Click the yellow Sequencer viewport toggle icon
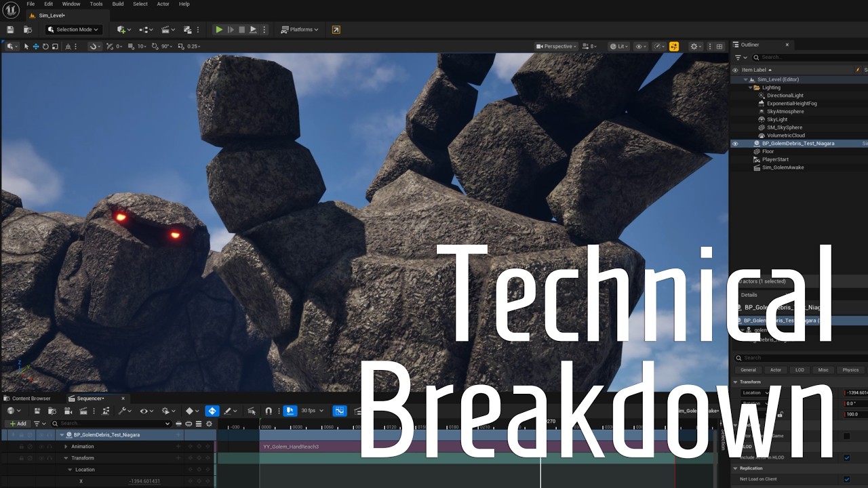 (674, 47)
